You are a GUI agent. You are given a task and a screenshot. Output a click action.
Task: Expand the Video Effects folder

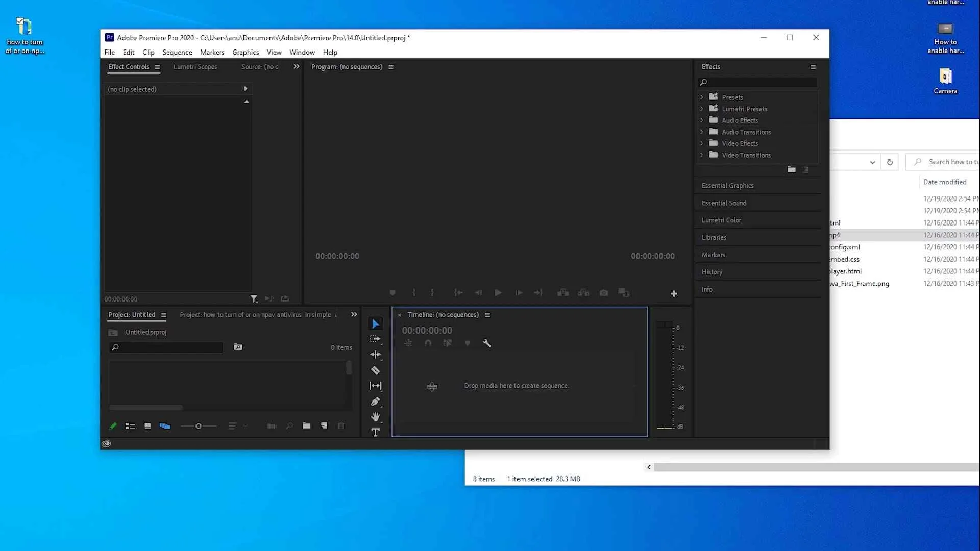click(702, 143)
